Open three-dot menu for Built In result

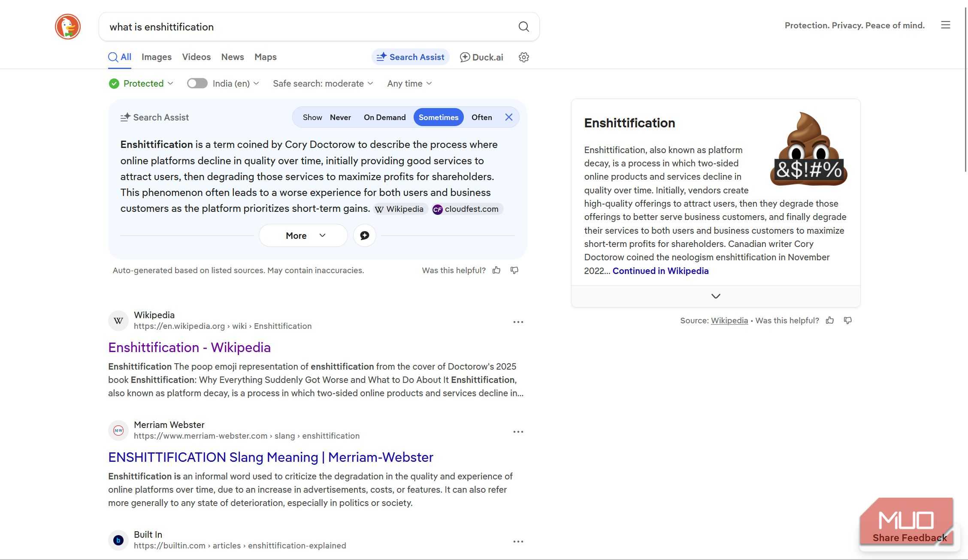click(518, 542)
